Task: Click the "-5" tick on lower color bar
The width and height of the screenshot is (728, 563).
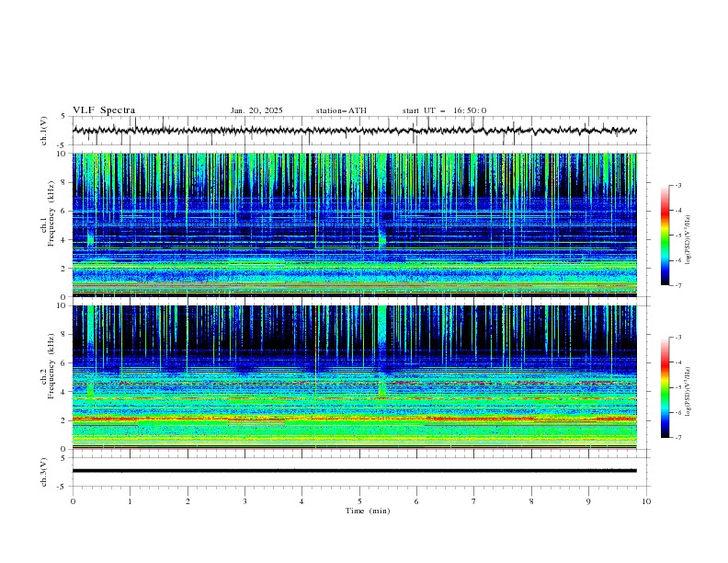Action: [677, 387]
